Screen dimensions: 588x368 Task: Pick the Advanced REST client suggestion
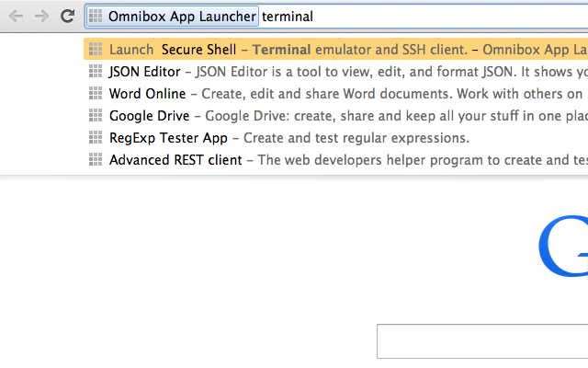(335, 160)
